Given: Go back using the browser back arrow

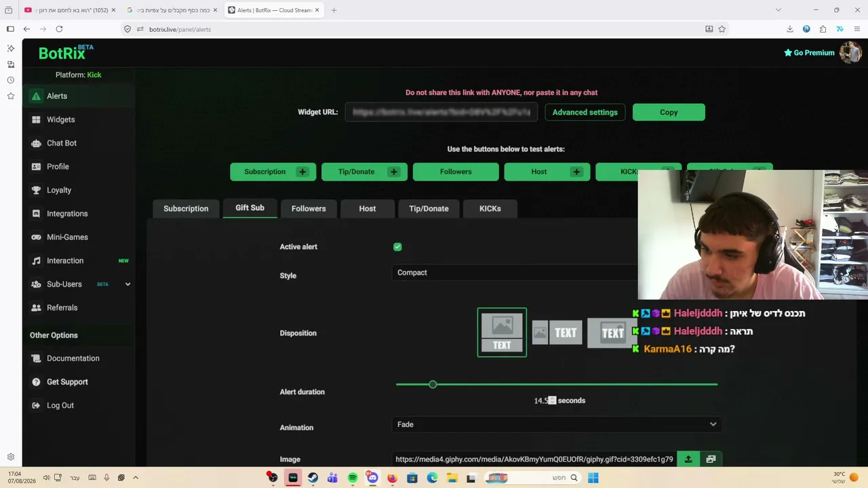Looking at the screenshot, I should (26, 29).
